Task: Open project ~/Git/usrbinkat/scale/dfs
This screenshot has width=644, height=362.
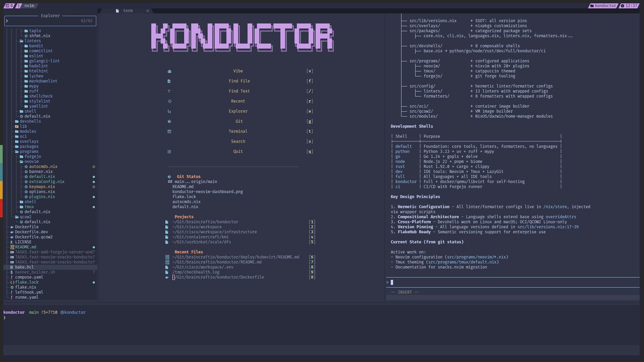Action: coord(202,242)
